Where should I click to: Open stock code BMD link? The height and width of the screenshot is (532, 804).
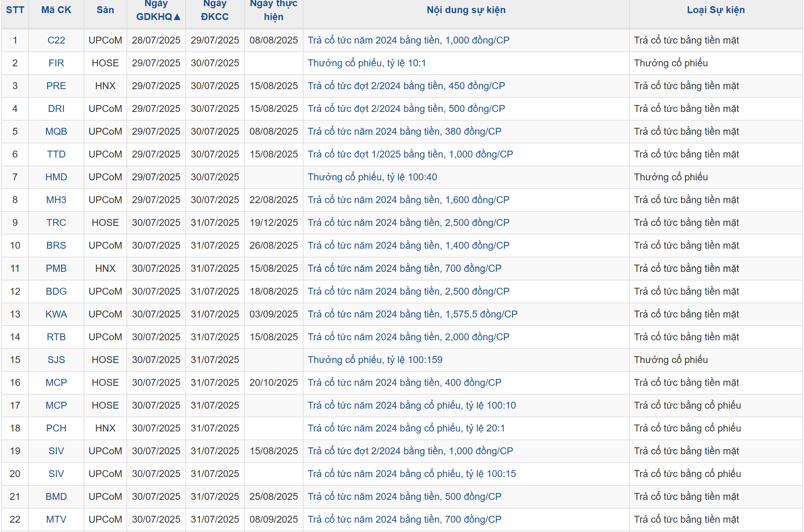point(56,497)
